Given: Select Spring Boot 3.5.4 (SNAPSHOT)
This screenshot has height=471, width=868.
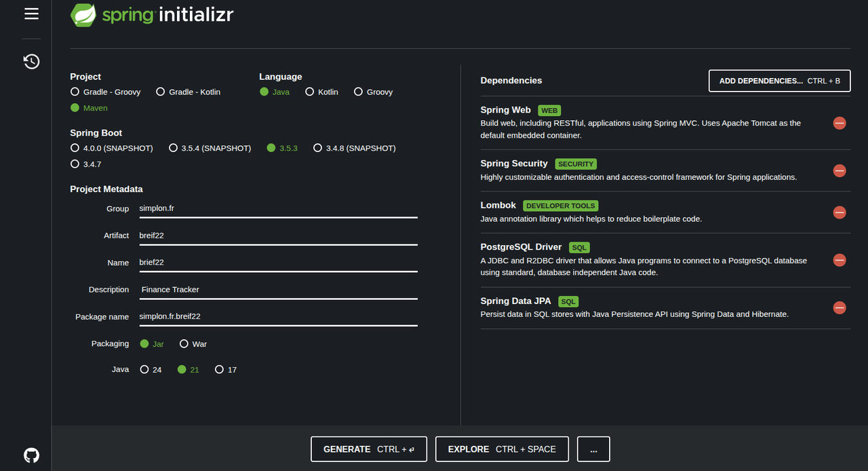Looking at the screenshot, I should [210, 148].
